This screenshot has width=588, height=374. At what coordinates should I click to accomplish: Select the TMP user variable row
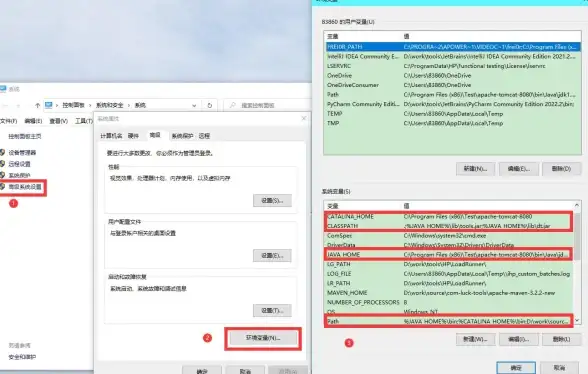click(x=453, y=123)
